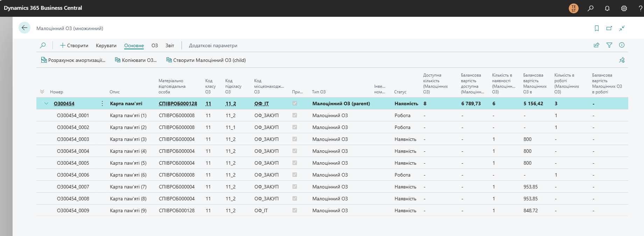Screen dimensions: 644x236
Task: Click the back arrow button
Action: pos(24,28)
